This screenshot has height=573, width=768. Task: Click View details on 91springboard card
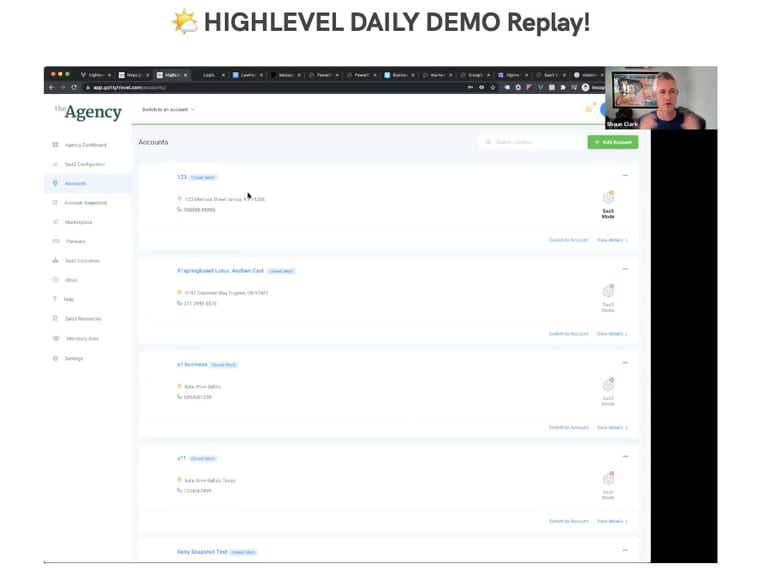tap(612, 334)
